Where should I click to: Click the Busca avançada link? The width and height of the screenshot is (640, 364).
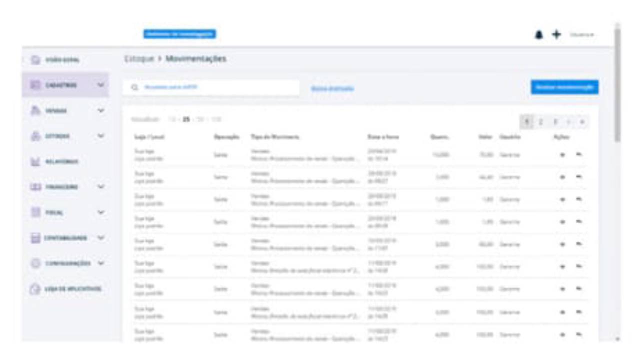click(332, 88)
